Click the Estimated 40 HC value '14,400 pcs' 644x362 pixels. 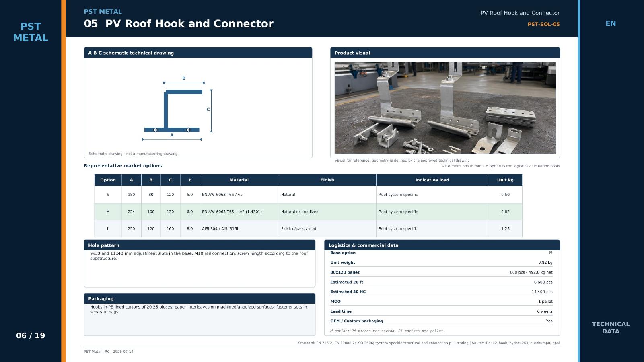click(542, 292)
